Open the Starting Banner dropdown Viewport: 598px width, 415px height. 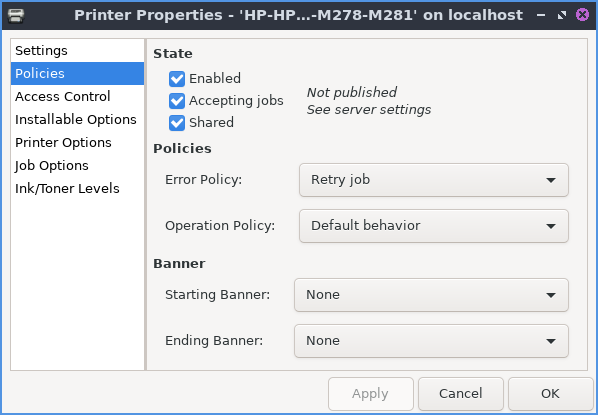coord(431,295)
